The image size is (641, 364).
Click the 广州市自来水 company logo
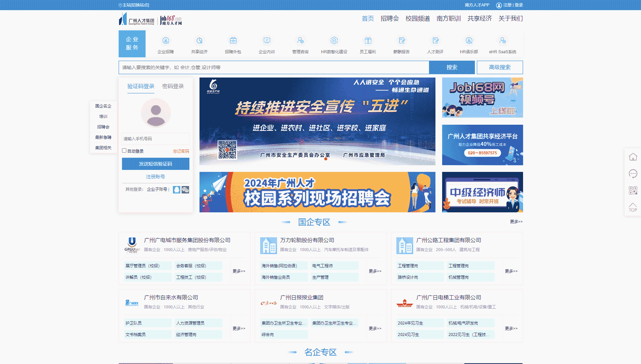point(132,303)
